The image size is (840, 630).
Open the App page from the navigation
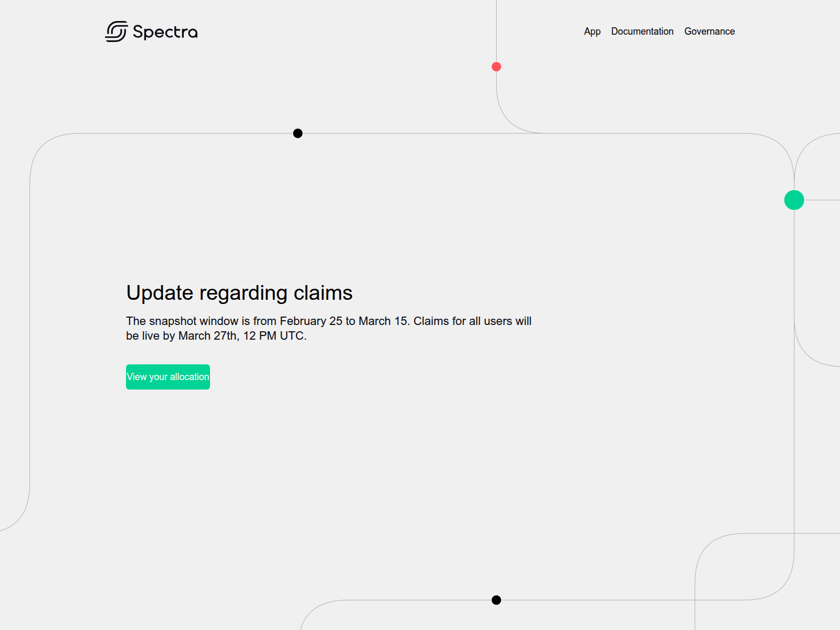click(592, 31)
